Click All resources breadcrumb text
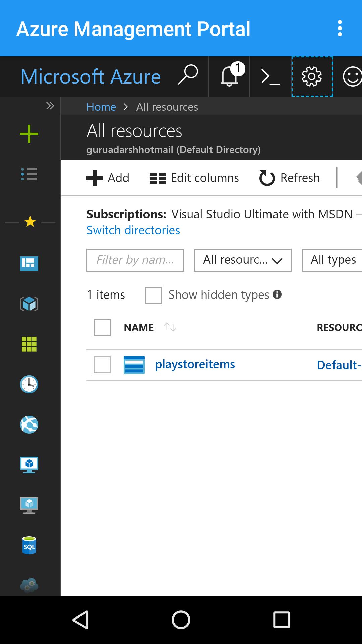Screen dimensions: 362x644 click(167, 107)
